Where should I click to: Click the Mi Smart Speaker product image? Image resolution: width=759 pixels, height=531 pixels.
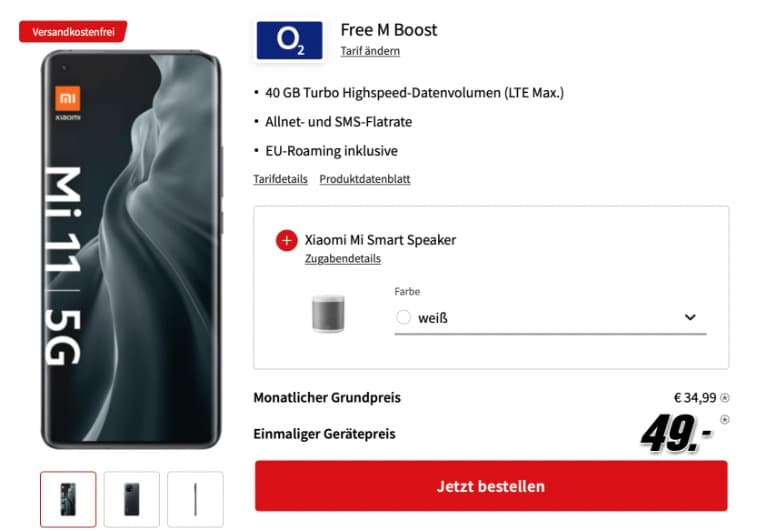pyautogui.click(x=328, y=313)
